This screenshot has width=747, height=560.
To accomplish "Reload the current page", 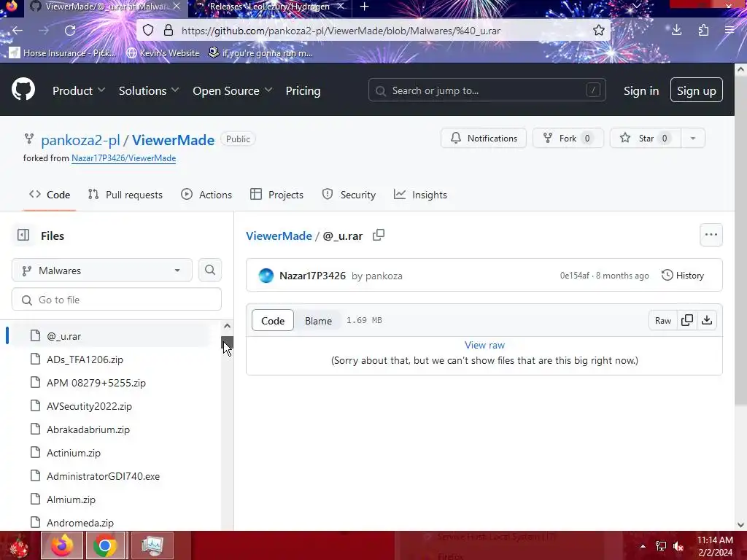I will click(70, 31).
